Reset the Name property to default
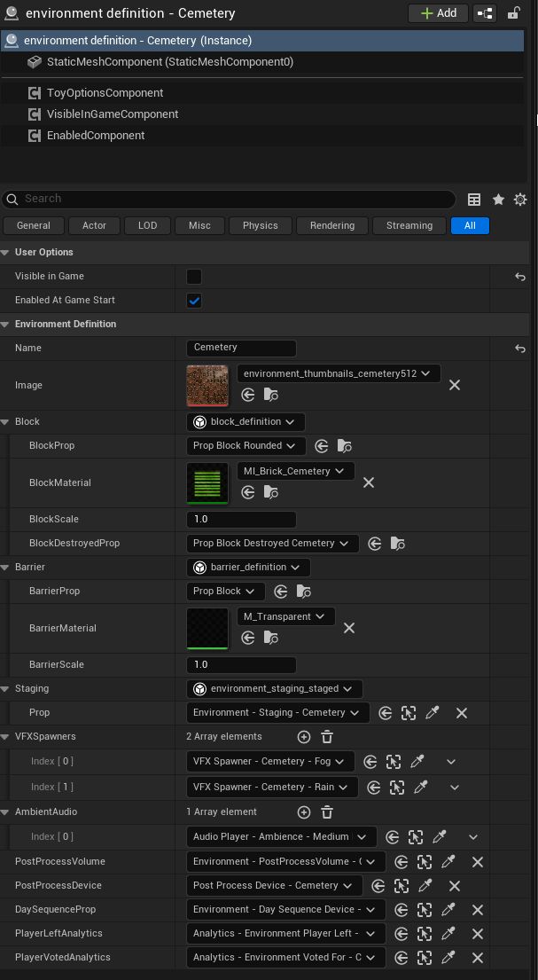This screenshot has width=538, height=980. coord(520,349)
